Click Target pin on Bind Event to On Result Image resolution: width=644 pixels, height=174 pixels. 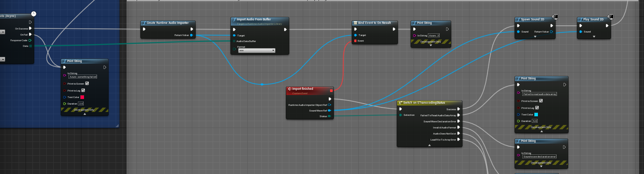coord(356,35)
